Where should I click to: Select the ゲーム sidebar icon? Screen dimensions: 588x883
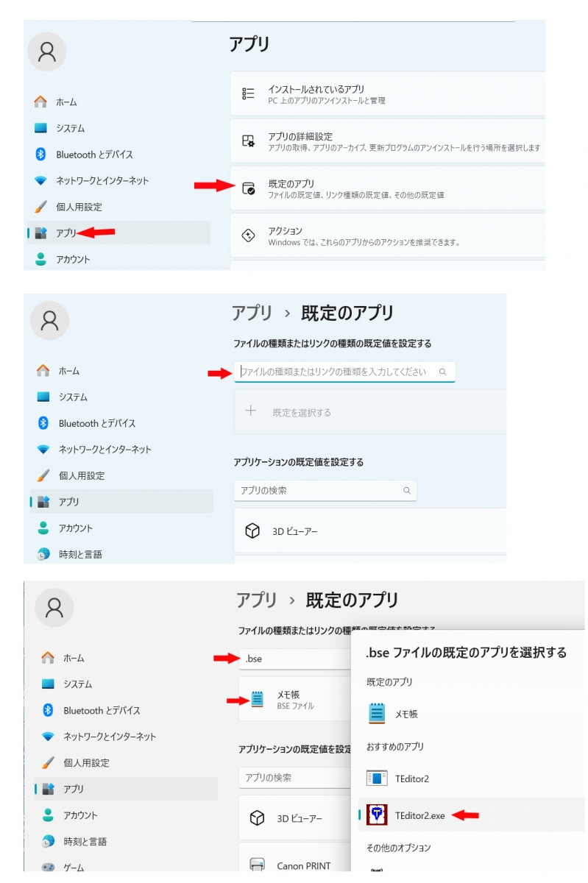coord(48,867)
